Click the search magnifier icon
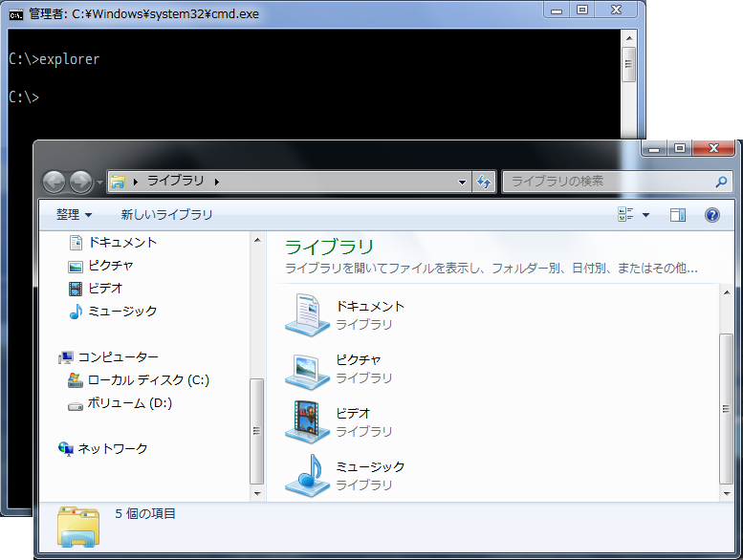 click(721, 182)
